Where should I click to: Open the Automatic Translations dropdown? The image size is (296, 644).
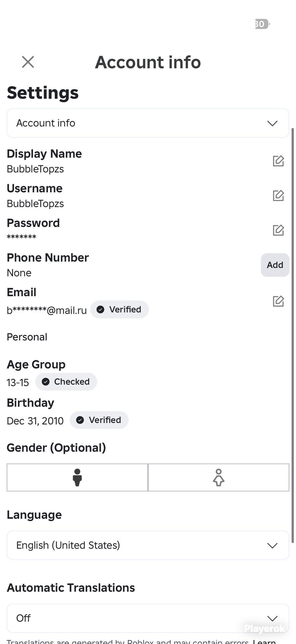[x=148, y=618]
